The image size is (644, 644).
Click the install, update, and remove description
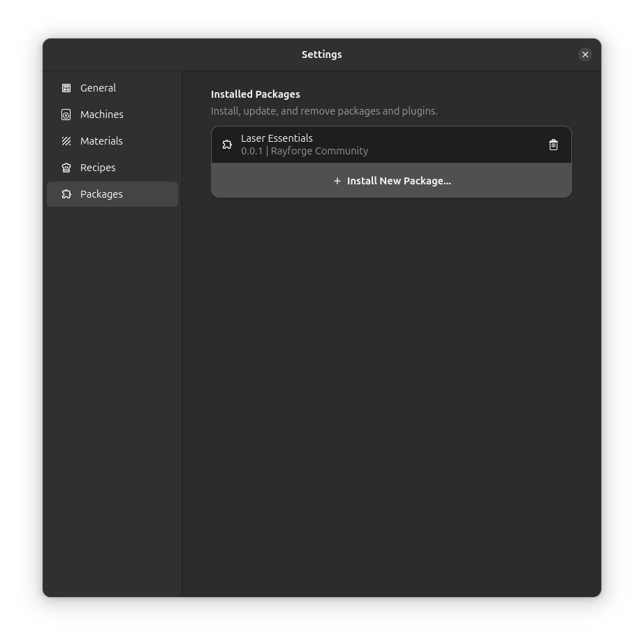pyautogui.click(x=324, y=111)
